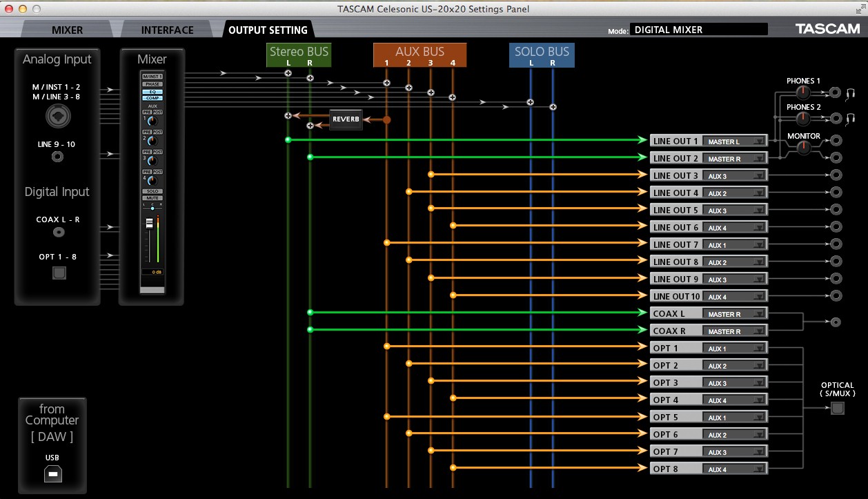Click the LINE OUT 3 output jack icon
The height and width of the screenshot is (499, 868).
click(836, 175)
